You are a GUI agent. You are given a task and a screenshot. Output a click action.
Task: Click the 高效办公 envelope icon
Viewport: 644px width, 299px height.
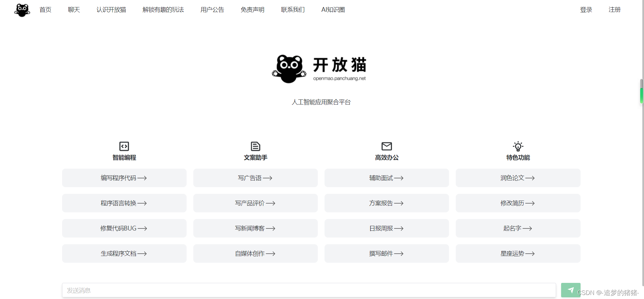tap(387, 146)
